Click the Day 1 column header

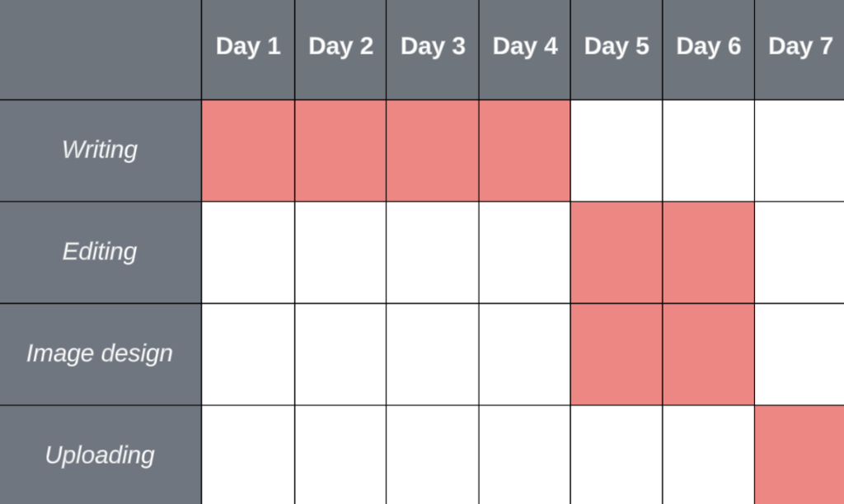[248, 48]
